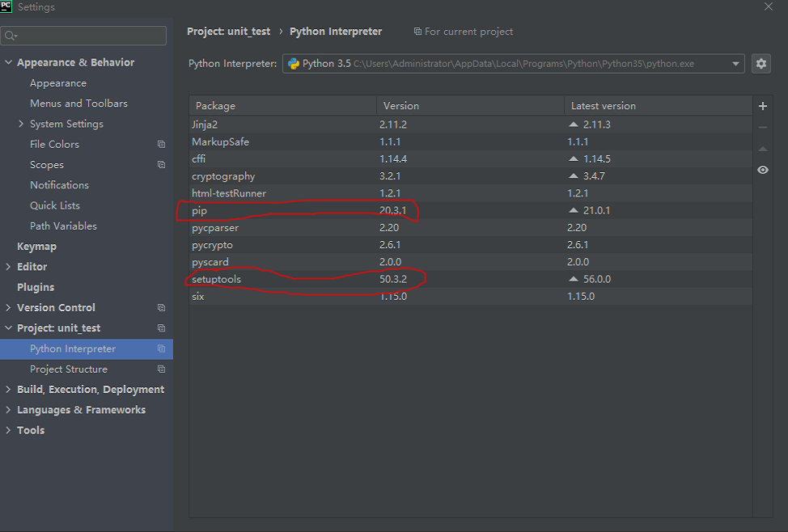This screenshot has height=532, width=788.
Task: Click the project-level icon beside Scopes
Action: 161,165
